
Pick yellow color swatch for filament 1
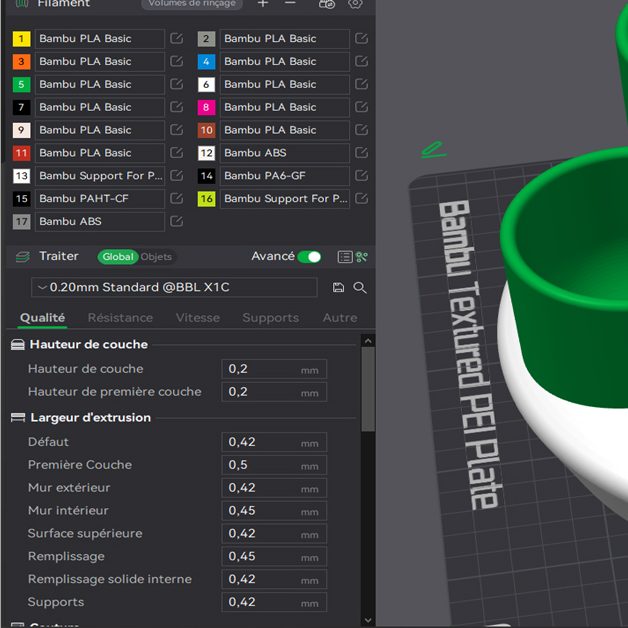[21, 38]
